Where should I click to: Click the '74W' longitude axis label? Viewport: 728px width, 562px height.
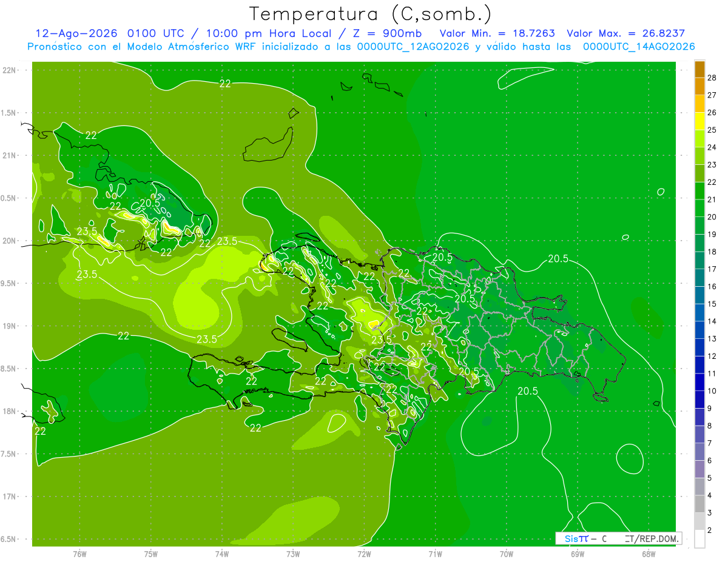[222, 554]
